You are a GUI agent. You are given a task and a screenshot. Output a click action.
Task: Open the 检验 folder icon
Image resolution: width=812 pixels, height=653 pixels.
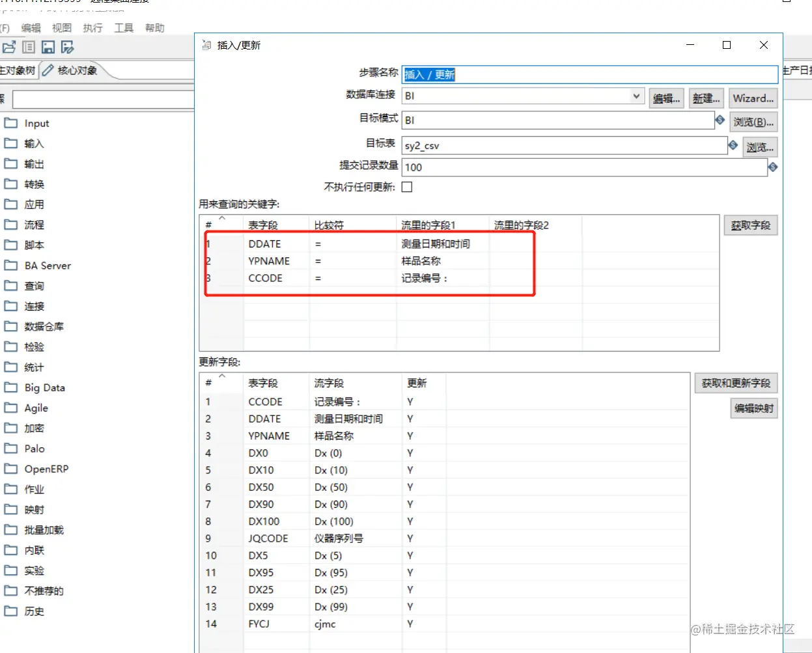pos(10,347)
